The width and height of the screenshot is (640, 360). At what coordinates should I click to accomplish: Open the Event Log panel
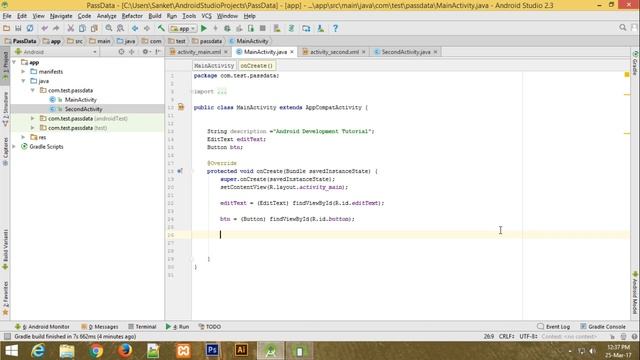click(553, 327)
